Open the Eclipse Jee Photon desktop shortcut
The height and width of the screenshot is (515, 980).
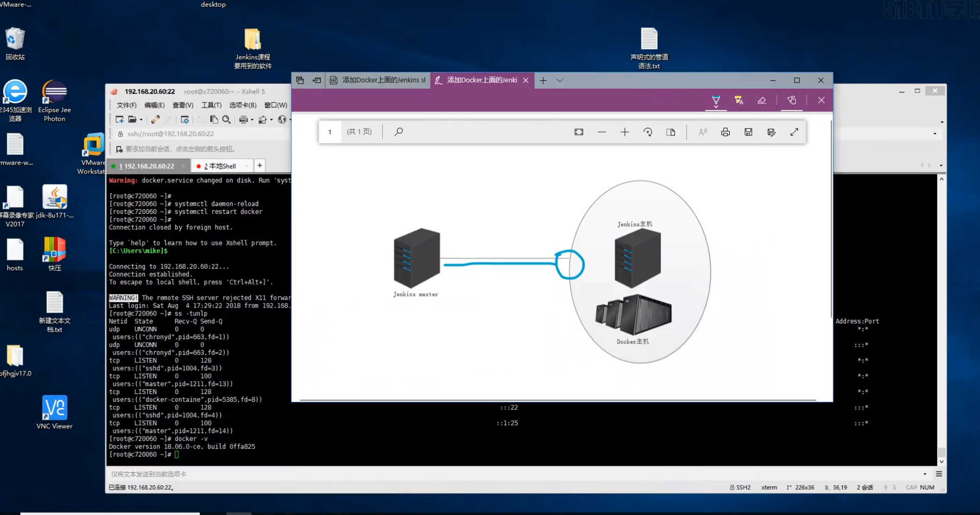(x=55, y=101)
